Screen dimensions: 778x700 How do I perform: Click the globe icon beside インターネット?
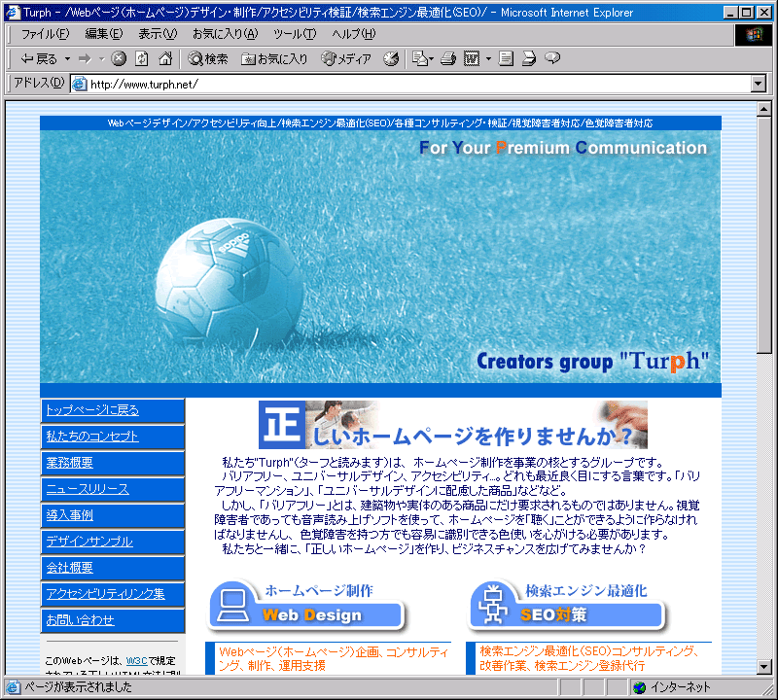click(640, 687)
